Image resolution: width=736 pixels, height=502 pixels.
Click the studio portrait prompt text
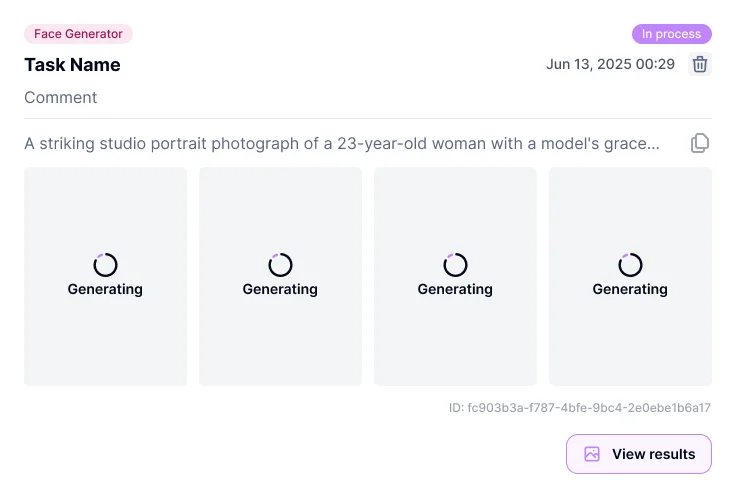tap(342, 143)
